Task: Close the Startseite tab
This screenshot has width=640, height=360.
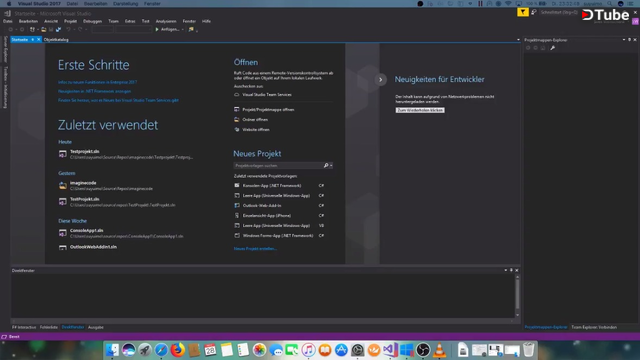Action: pyautogui.click(x=38, y=40)
